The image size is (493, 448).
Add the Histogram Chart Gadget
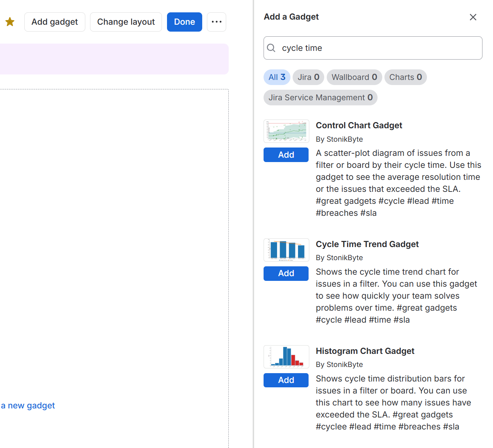pyautogui.click(x=286, y=380)
